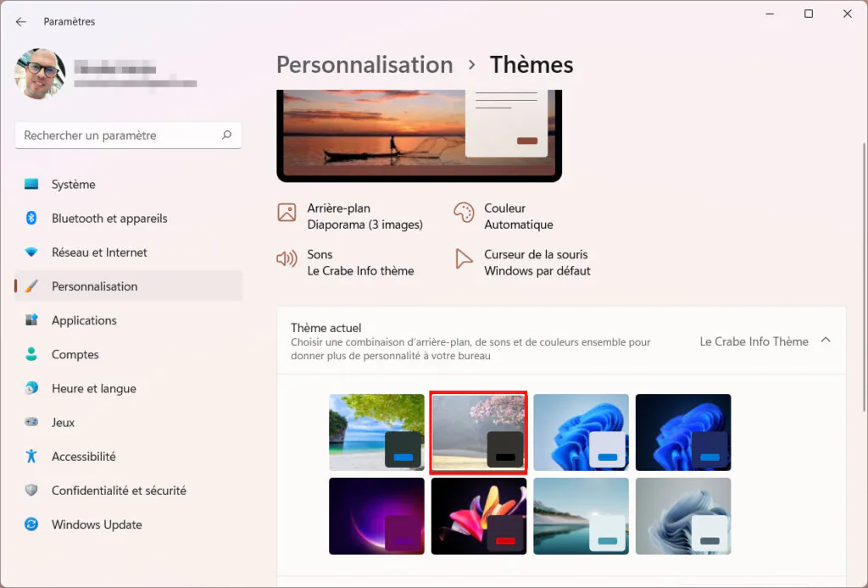Viewport: 868px width, 588px height.
Task: Click the search magnifier icon
Action: (226, 135)
